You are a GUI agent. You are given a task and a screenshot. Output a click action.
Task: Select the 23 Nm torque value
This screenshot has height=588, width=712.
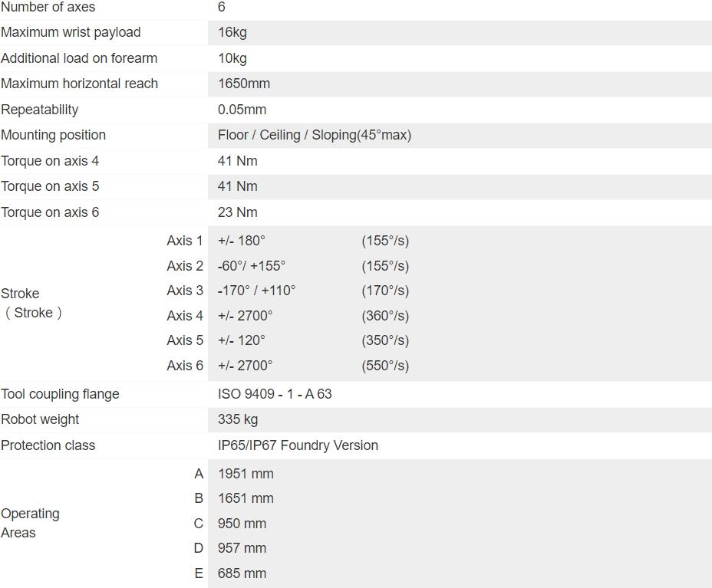point(237,212)
